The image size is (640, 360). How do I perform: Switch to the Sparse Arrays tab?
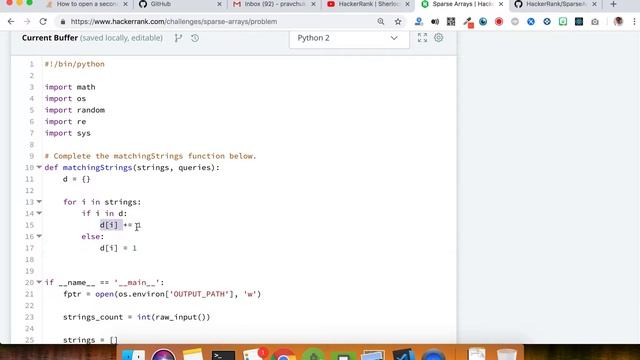click(462, 4)
